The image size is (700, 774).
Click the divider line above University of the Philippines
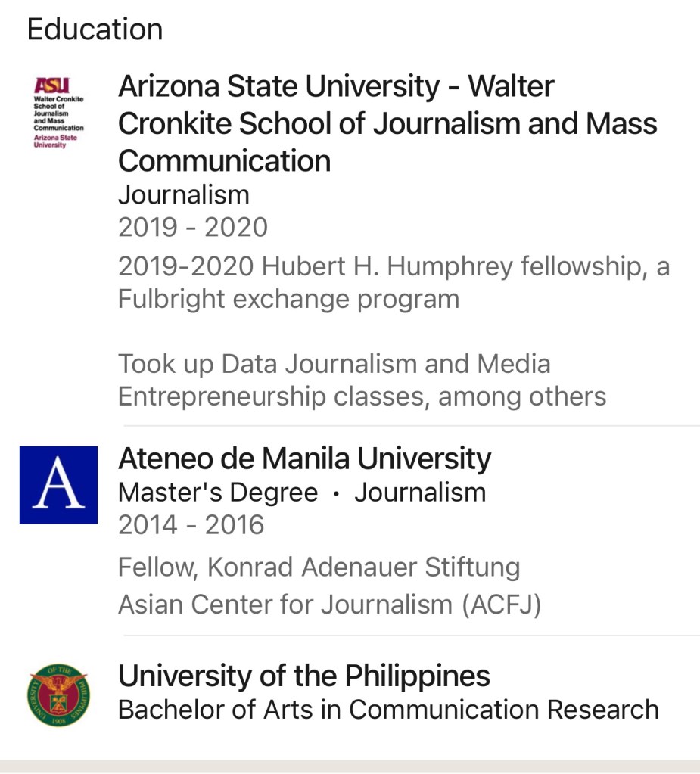tap(409, 636)
